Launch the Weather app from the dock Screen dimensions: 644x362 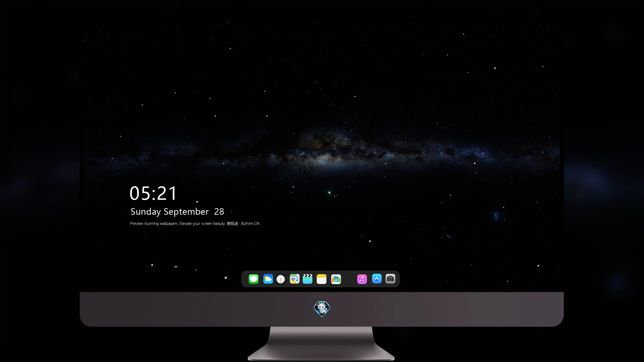268,279
